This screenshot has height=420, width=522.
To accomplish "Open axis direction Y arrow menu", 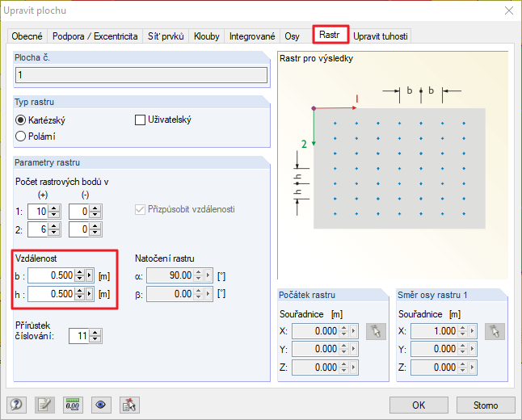I will pos(473,349).
